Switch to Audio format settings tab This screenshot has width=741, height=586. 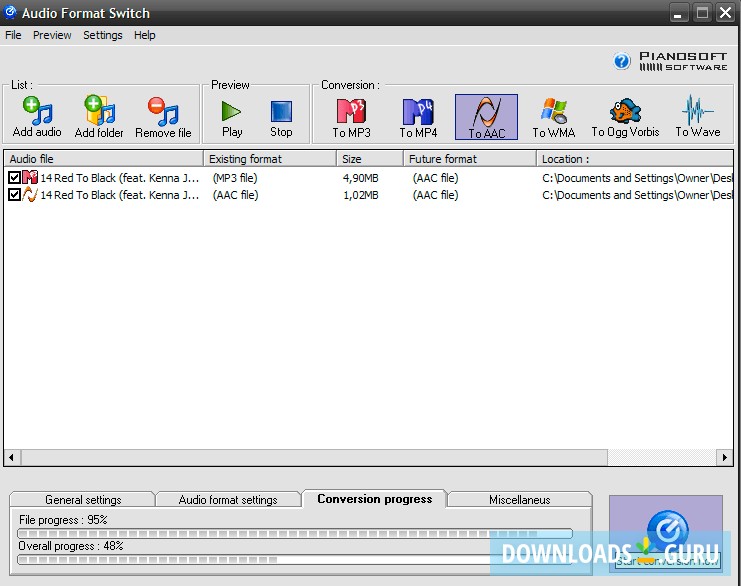coord(228,500)
